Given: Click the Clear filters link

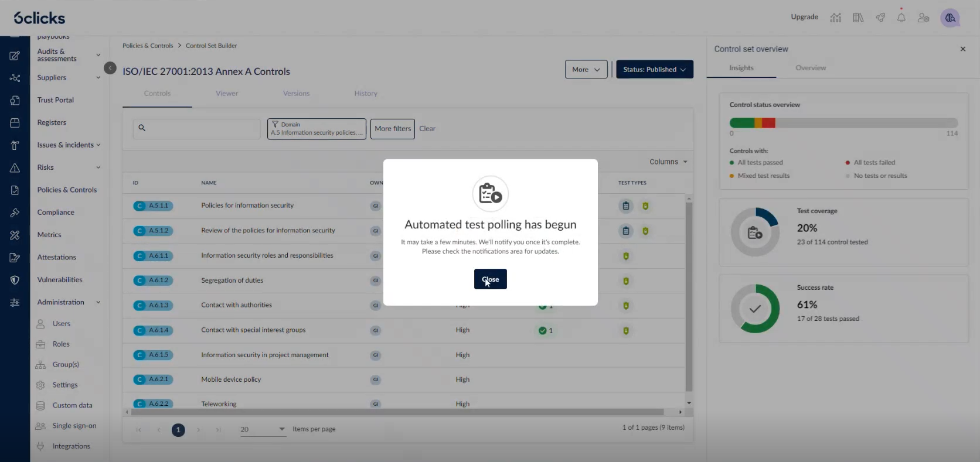Looking at the screenshot, I should click(x=427, y=129).
